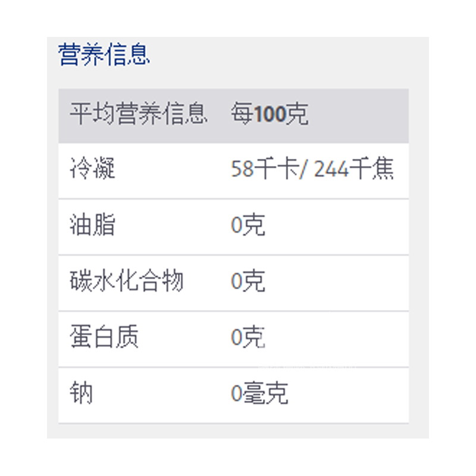Select the 钠 row label
The image size is (476, 476).
[81, 394]
